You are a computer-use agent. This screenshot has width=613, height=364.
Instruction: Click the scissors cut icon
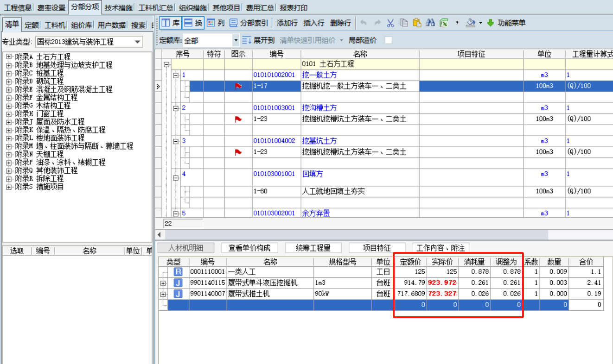pyautogui.click(x=390, y=23)
